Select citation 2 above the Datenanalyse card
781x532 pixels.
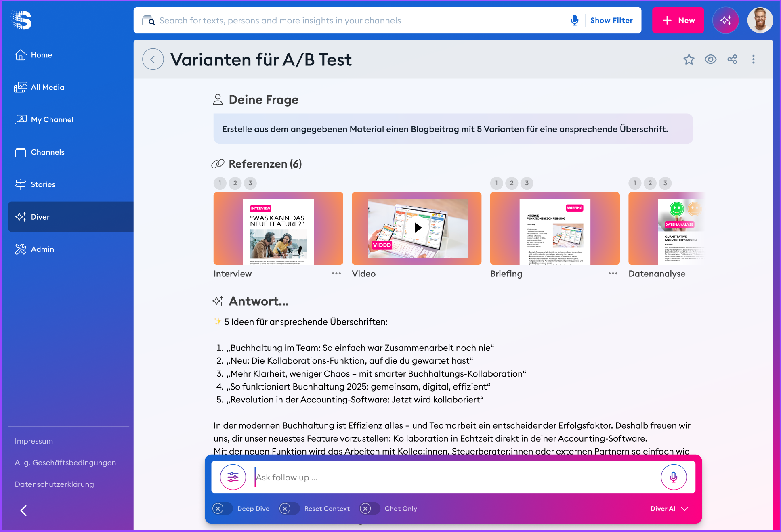click(650, 183)
